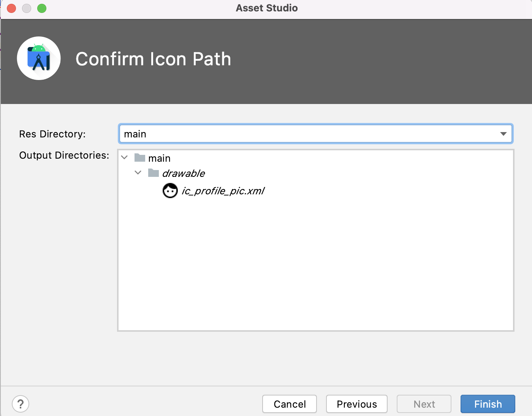This screenshot has height=416, width=532.
Task: Click the Res Directory label
Action: (x=52, y=134)
